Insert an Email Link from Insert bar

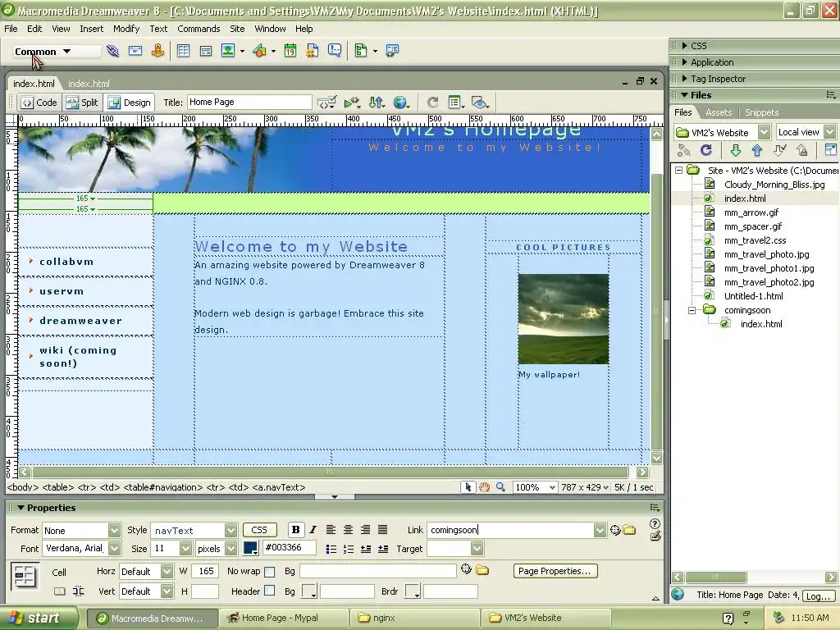point(135,51)
